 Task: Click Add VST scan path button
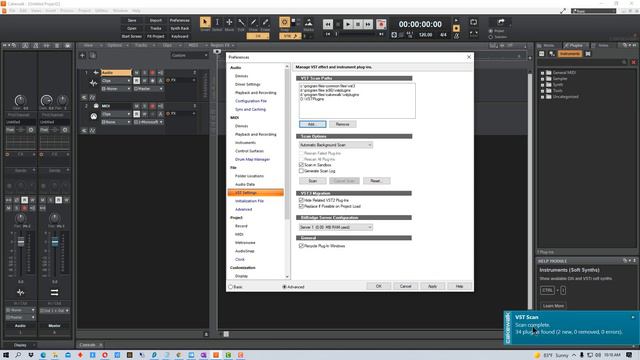click(x=313, y=124)
